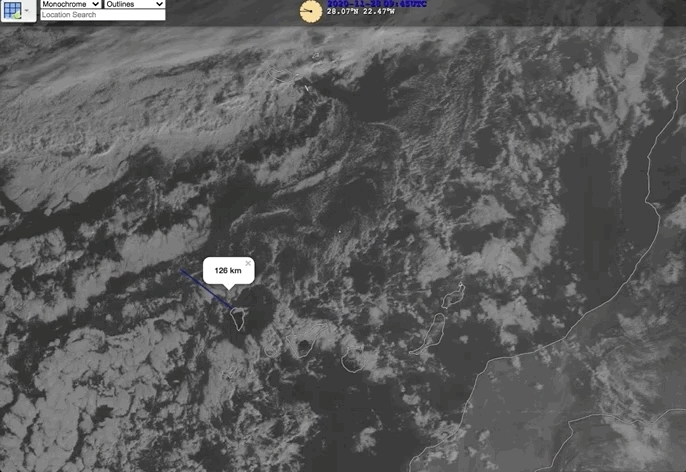Expand the small arrow beside the grid icon

[x=28, y=10]
